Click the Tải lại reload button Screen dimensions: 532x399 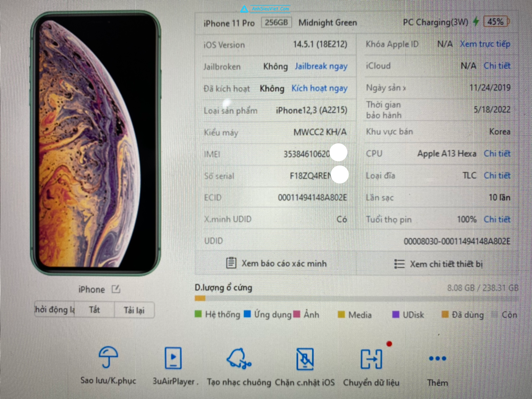pyautogui.click(x=134, y=310)
